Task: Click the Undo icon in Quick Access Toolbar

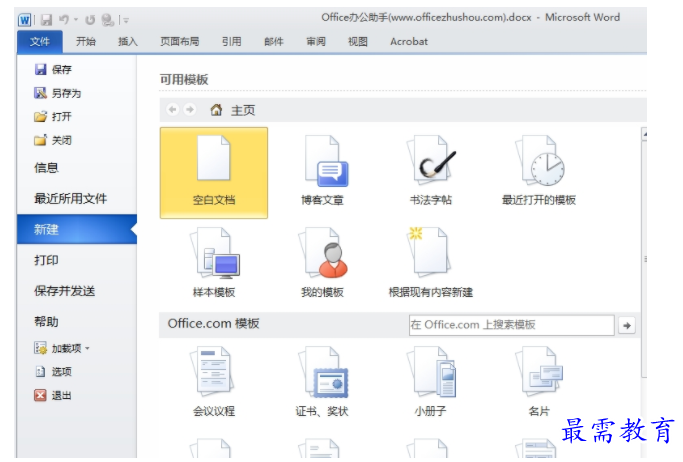Action: tap(64, 20)
